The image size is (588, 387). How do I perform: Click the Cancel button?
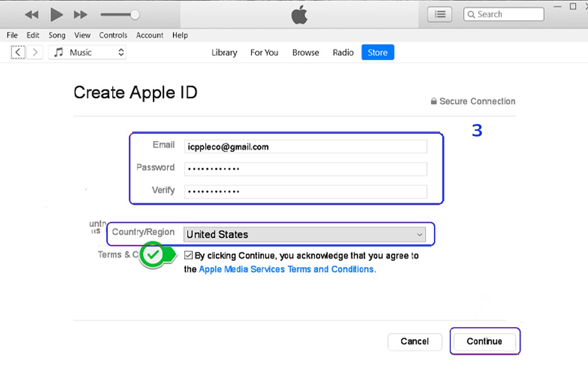415,341
